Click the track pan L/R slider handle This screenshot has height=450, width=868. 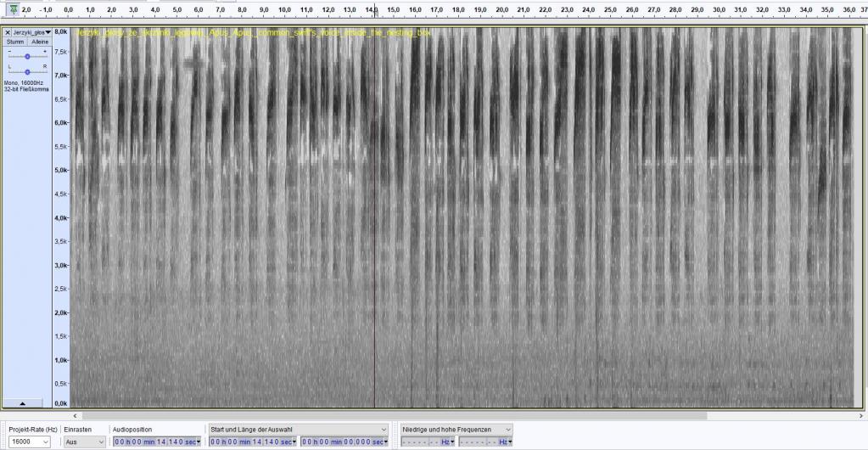[27, 72]
